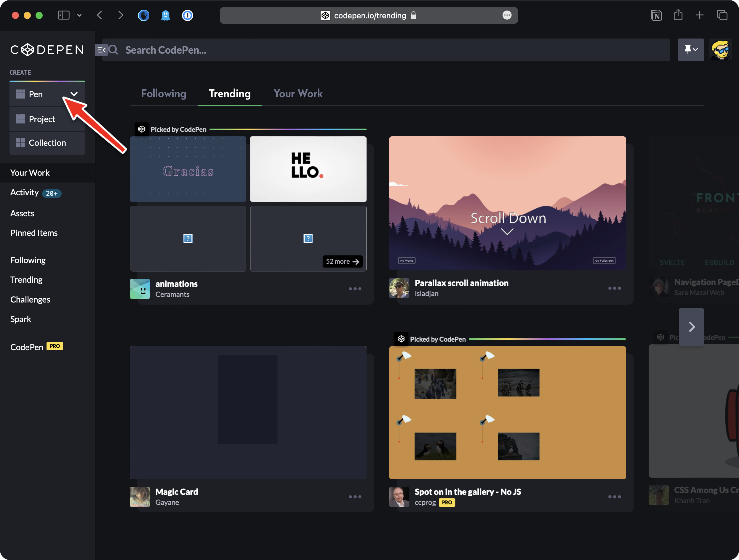The width and height of the screenshot is (739, 560).
Task: Open the Spot on in the gallery thumbnail
Action: (507, 412)
